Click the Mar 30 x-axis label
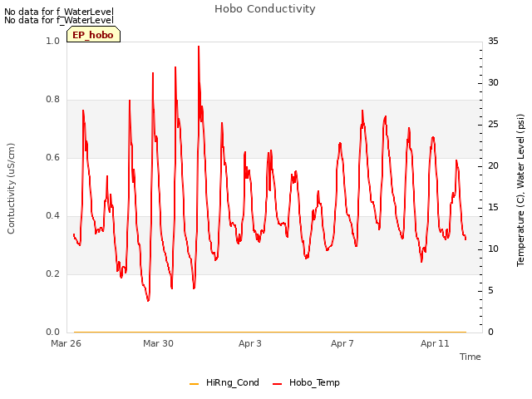The image size is (532, 399). click(x=158, y=343)
